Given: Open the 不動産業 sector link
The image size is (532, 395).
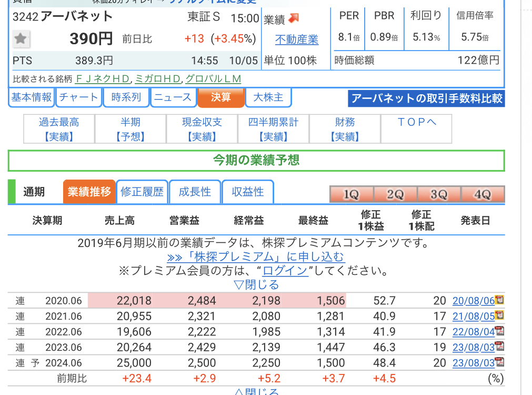Looking at the screenshot, I should [297, 39].
